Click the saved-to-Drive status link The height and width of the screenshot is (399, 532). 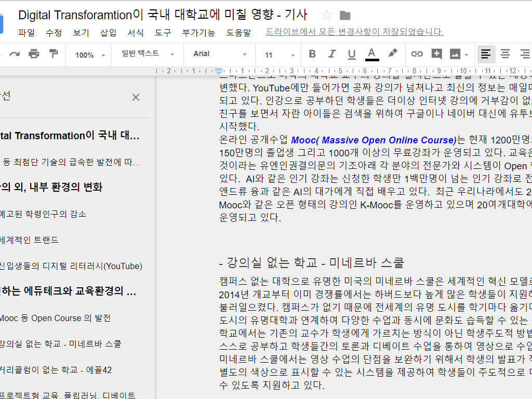354,32
